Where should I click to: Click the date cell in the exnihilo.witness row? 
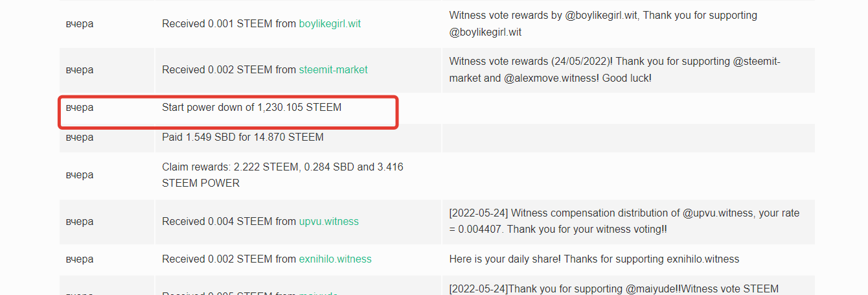(80, 259)
